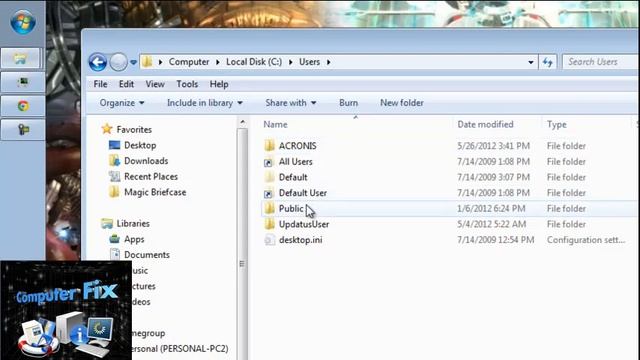Image resolution: width=640 pixels, height=360 pixels.
Task: Navigate to Computer in the address bar
Action: (x=189, y=62)
